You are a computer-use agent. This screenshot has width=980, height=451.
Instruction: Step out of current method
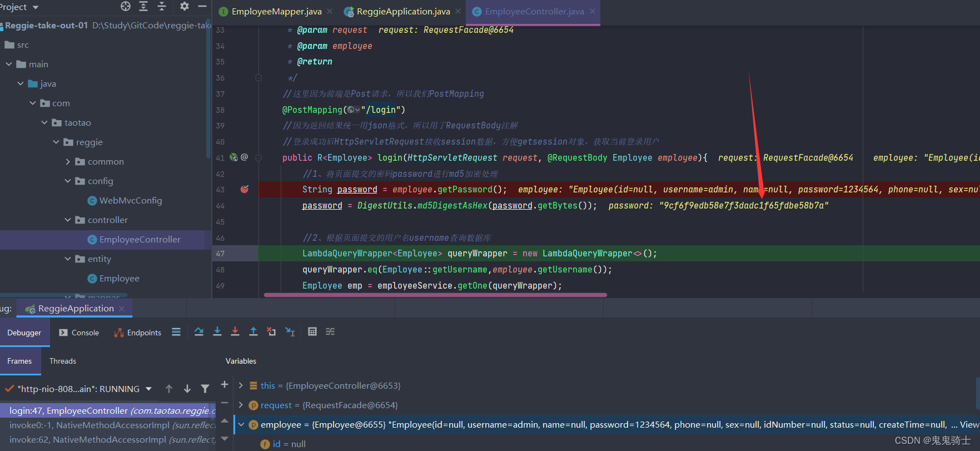253,331
